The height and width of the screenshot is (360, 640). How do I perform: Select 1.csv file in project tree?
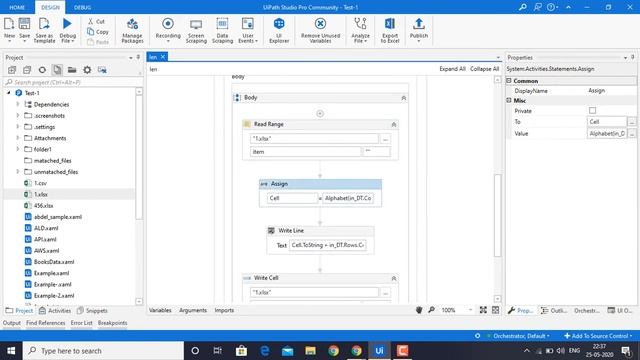(40, 183)
